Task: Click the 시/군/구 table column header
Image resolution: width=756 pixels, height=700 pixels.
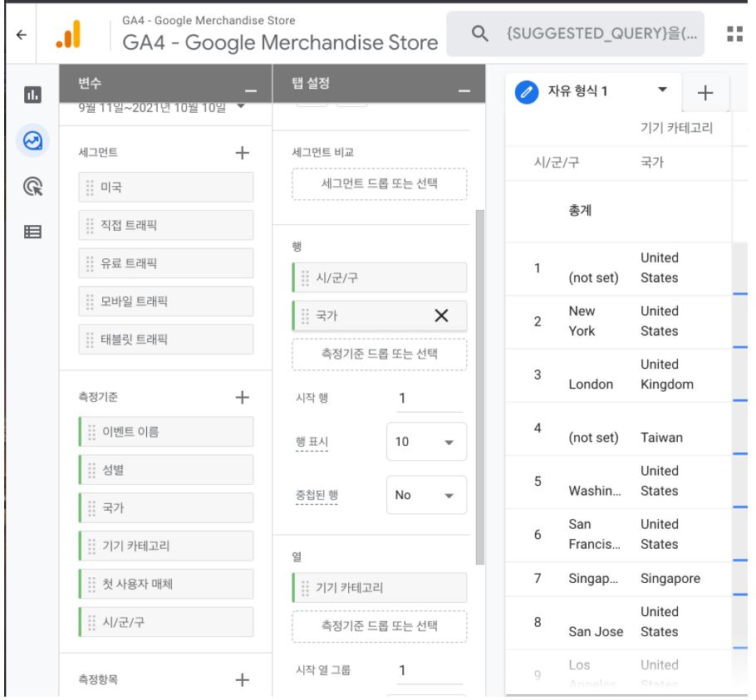Action: click(557, 163)
